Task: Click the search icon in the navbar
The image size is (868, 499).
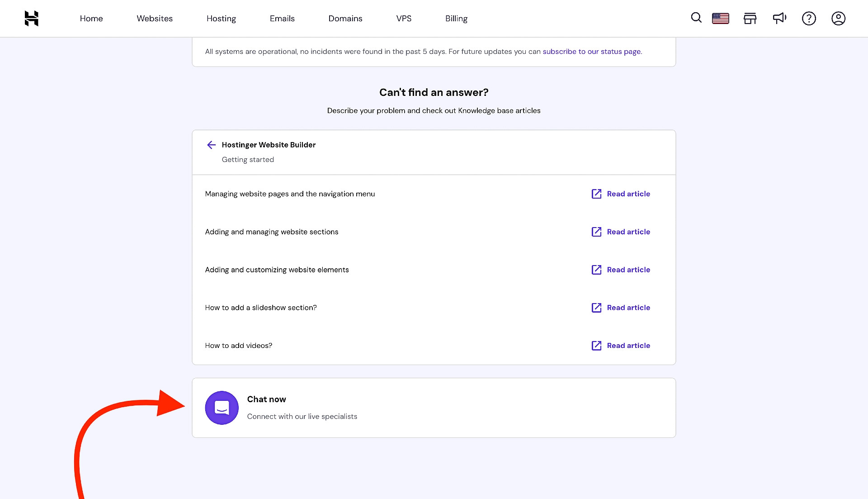Action: (x=696, y=19)
